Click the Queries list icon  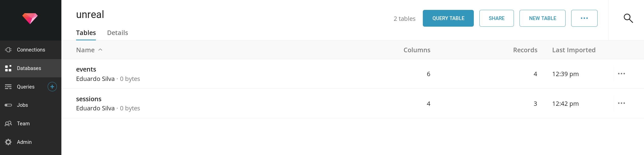pyautogui.click(x=8, y=87)
